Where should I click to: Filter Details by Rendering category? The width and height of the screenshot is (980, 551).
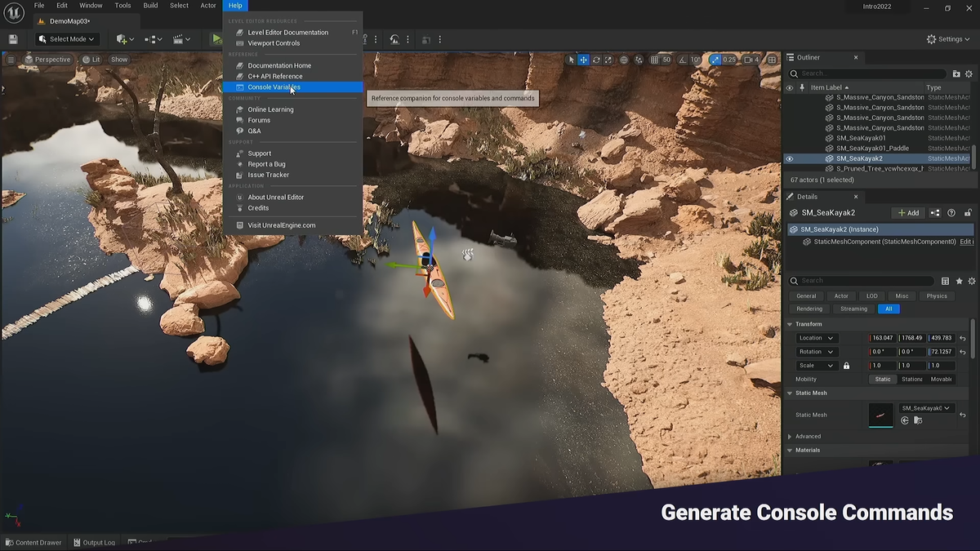[809, 309]
